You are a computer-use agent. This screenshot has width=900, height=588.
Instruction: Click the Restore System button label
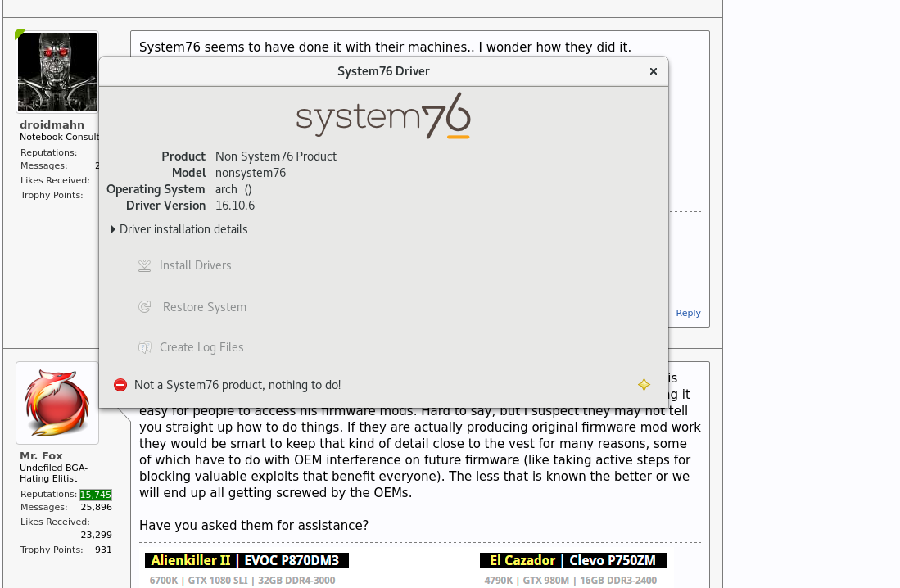coord(205,307)
